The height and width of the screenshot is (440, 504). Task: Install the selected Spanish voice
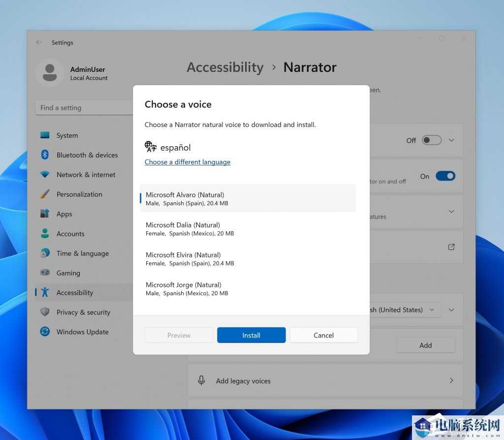(251, 335)
